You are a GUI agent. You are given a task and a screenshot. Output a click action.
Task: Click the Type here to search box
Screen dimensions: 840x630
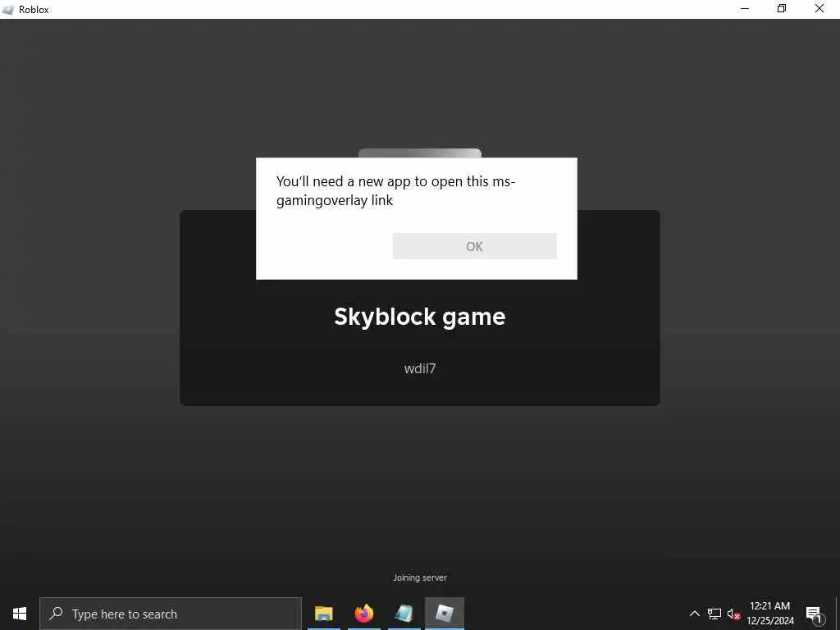pyautogui.click(x=171, y=614)
